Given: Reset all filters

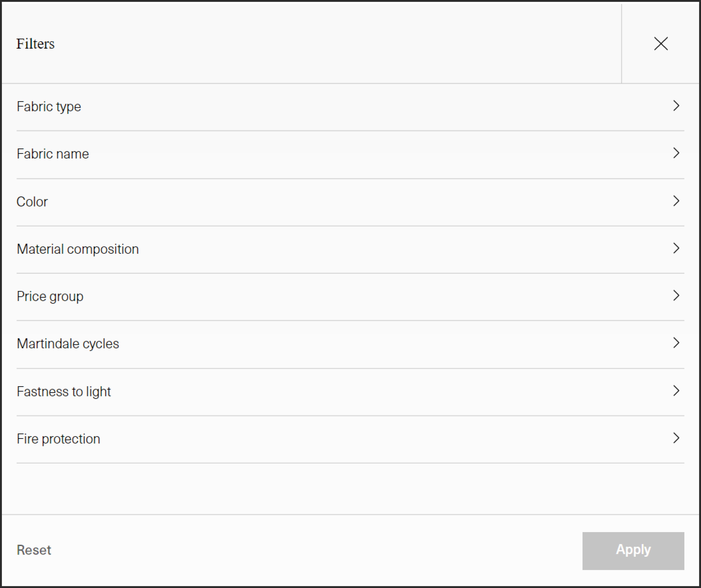Looking at the screenshot, I should pos(34,550).
